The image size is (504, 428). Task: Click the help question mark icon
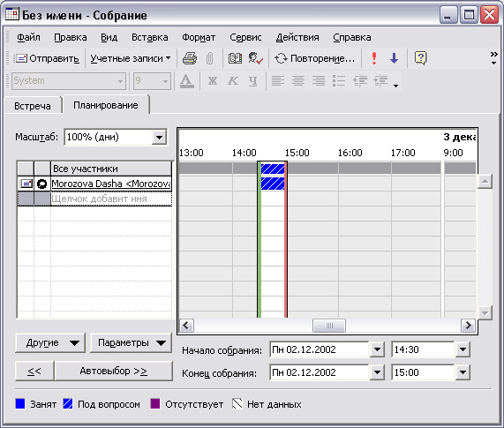pos(421,58)
